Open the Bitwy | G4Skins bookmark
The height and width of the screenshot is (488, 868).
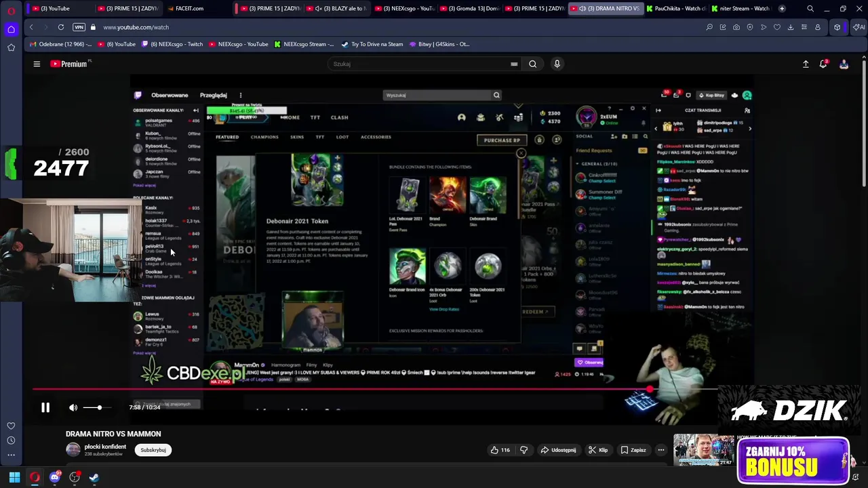[439, 44]
